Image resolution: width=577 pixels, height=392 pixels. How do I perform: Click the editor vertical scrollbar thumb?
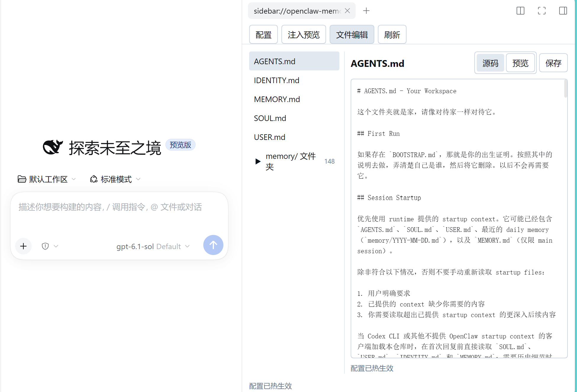(566, 88)
